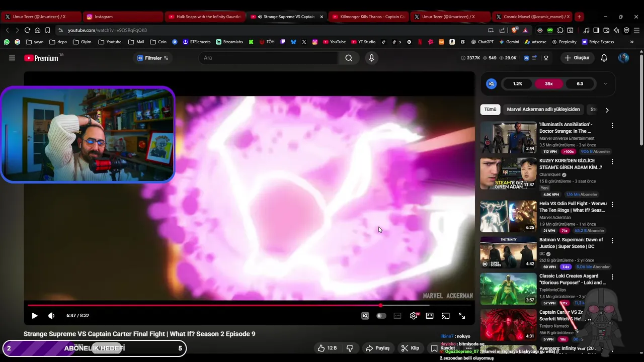The height and width of the screenshot is (362, 644).
Task: Select the Marvel Ackerman adlı yükleyiciden chip
Action: [x=543, y=109]
